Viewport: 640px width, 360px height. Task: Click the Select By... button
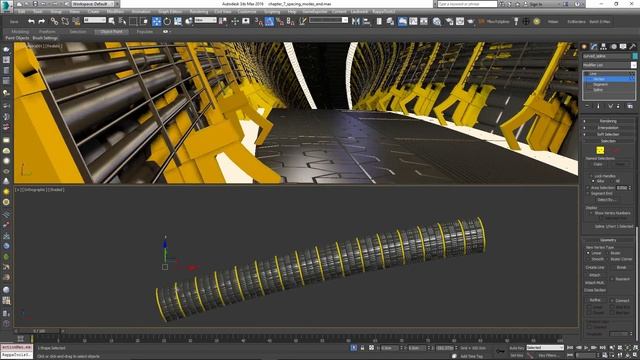(x=606, y=200)
